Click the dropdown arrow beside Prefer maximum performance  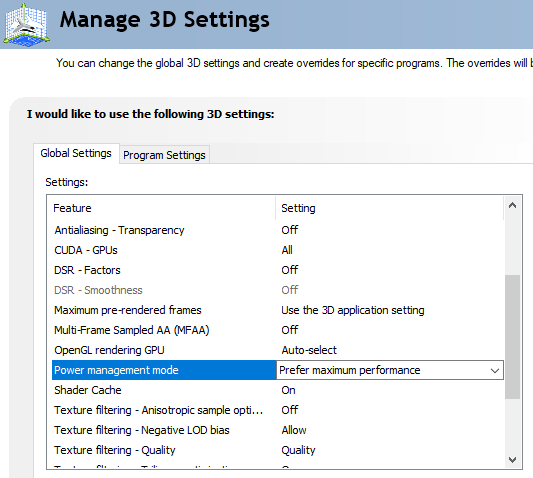coord(495,370)
